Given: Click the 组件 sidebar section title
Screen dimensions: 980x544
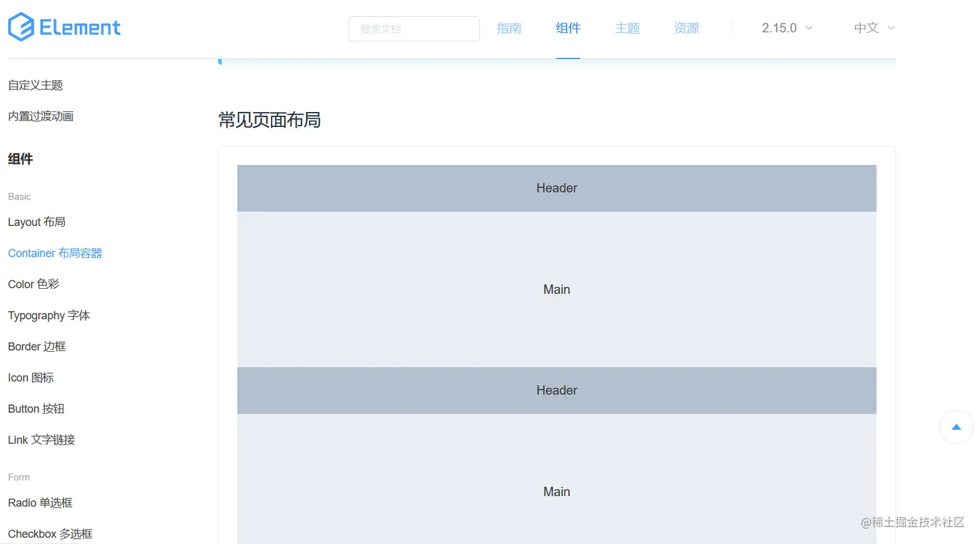Looking at the screenshot, I should [x=20, y=159].
